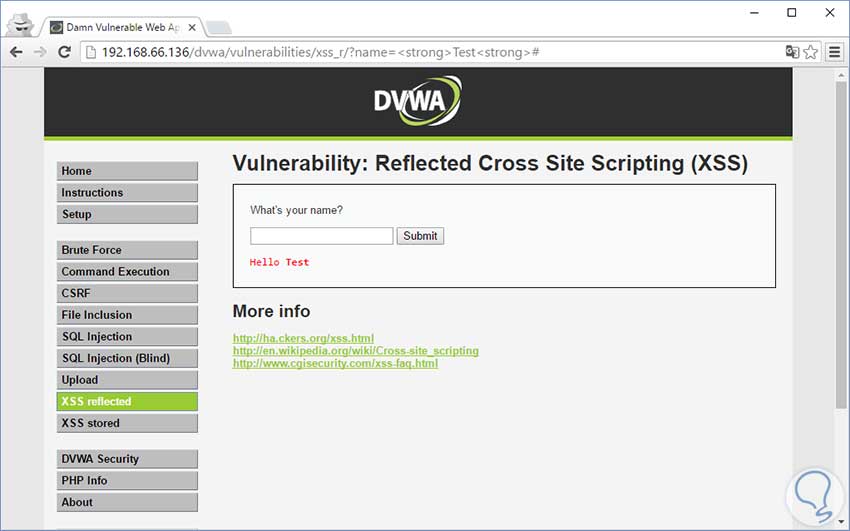The width and height of the screenshot is (850, 531).
Task: Bookmark this page with the star icon
Action: tap(810, 52)
